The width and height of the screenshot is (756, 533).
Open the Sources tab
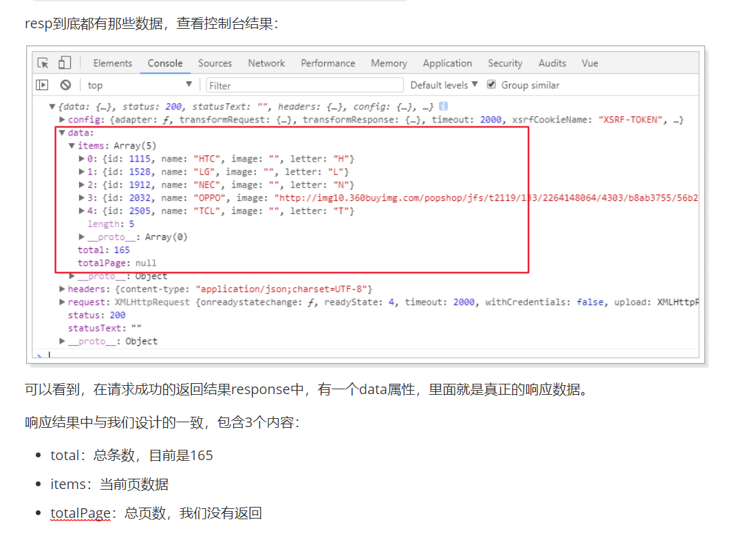click(215, 63)
